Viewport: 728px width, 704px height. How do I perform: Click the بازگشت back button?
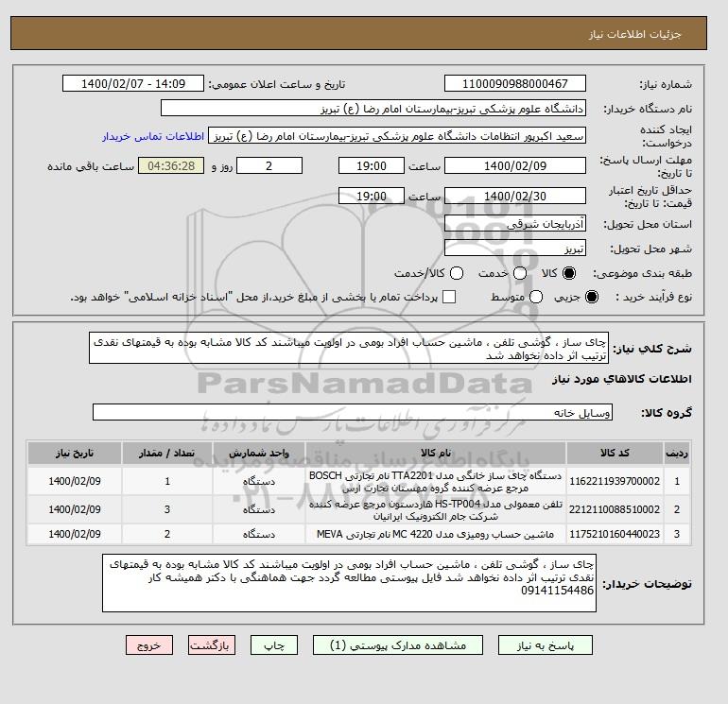tap(212, 645)
